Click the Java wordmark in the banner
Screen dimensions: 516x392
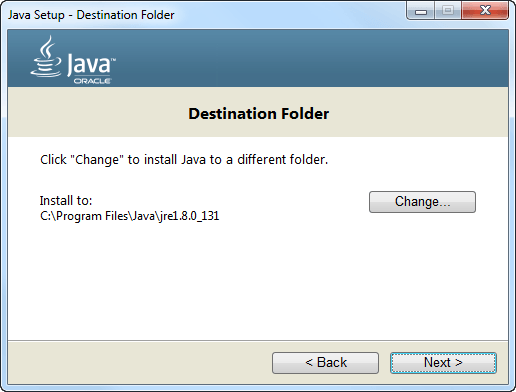(91, 64)
